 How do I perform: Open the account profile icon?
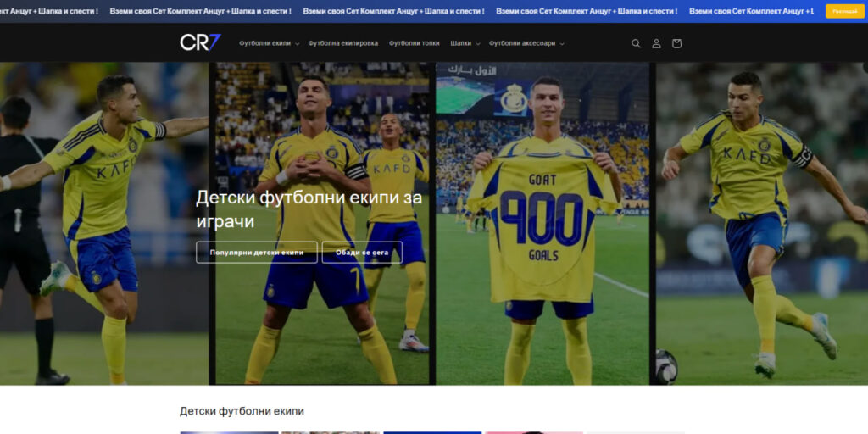point(656,43)
